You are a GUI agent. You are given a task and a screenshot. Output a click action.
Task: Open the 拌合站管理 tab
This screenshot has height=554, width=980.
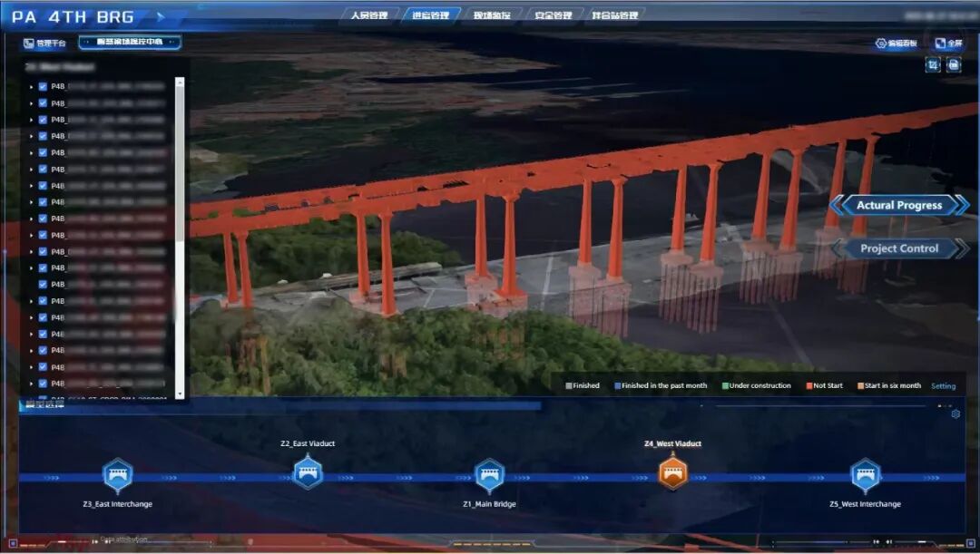[x=615, y=15]
